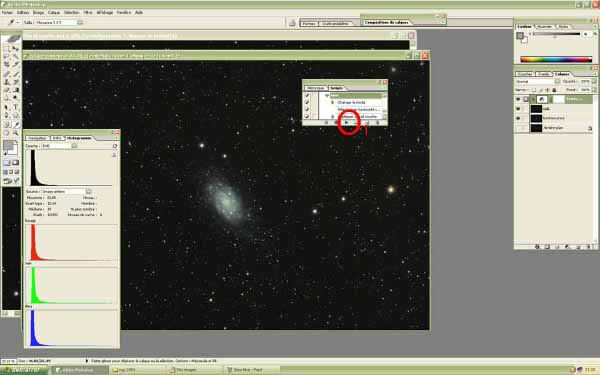Open the Filtre menu
The height and width of the screenshot is (375, 600).
click(88, 12)
